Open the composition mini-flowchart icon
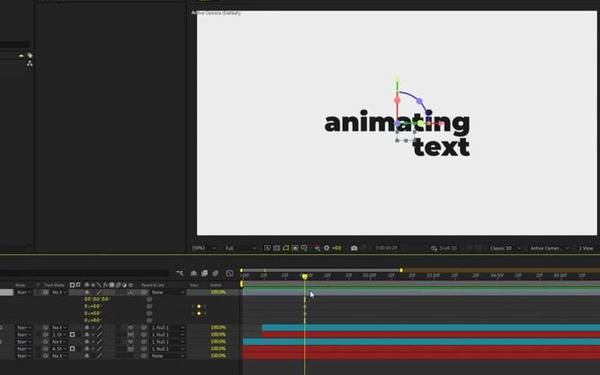The image size is (600, 375). (180, 273)
